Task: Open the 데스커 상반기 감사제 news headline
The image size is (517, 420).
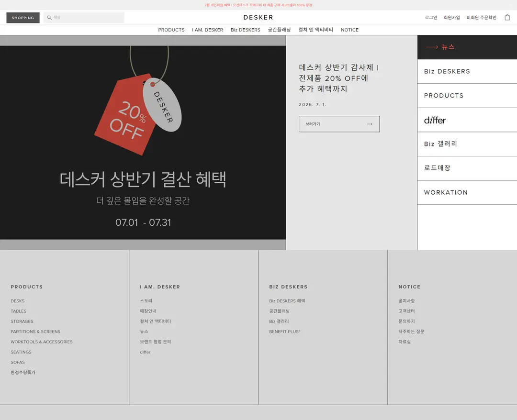Action: point(338,78)
